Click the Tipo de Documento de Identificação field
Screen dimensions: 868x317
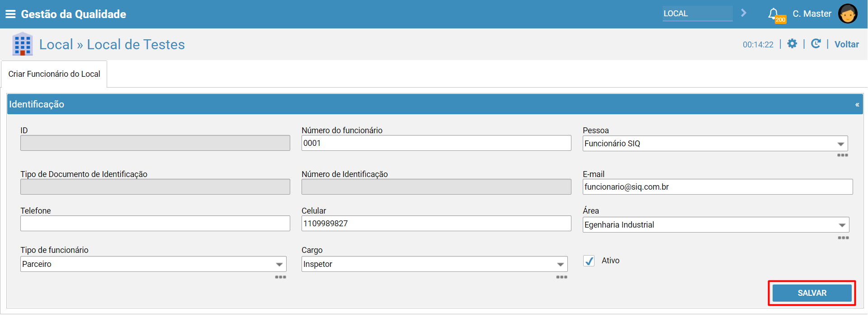pos(155,187)
